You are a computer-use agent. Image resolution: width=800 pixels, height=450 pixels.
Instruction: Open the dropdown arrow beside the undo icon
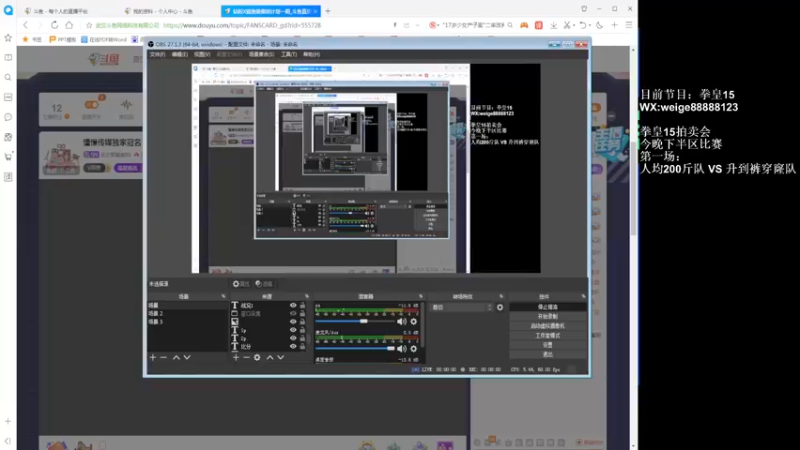tap(590, 25)
